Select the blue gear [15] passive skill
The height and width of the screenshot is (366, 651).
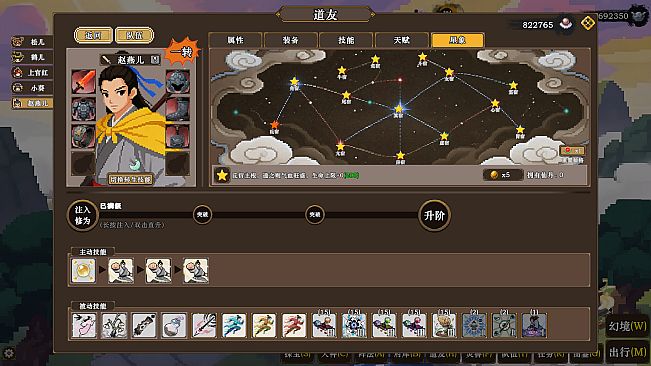tap(354, 325)
